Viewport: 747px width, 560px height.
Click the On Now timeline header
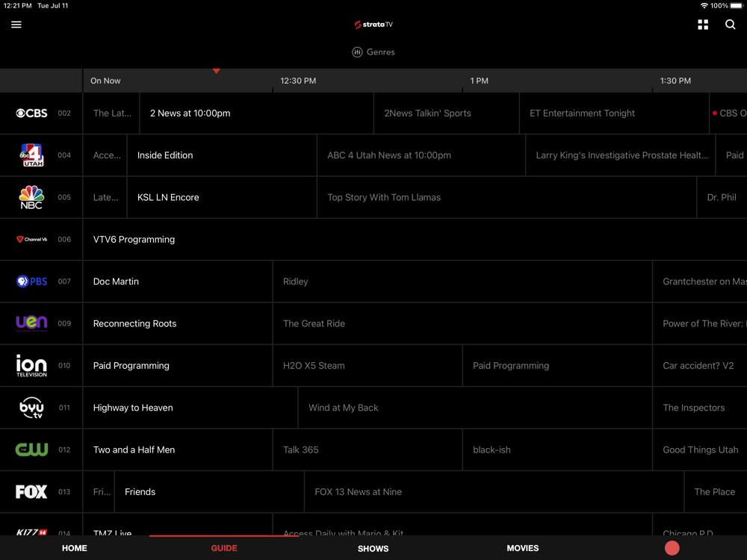(105, 81)
